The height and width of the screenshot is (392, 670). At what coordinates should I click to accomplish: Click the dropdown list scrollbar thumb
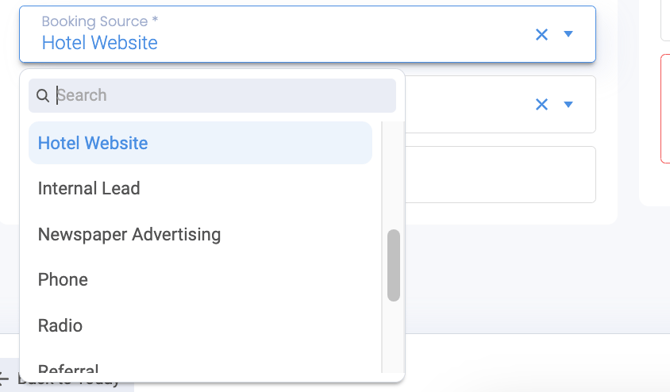coord(394,265)
